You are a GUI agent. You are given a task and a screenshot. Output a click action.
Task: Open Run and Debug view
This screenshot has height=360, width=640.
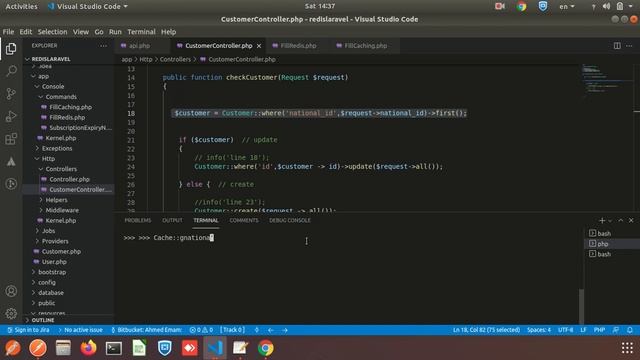coord(11,116)
